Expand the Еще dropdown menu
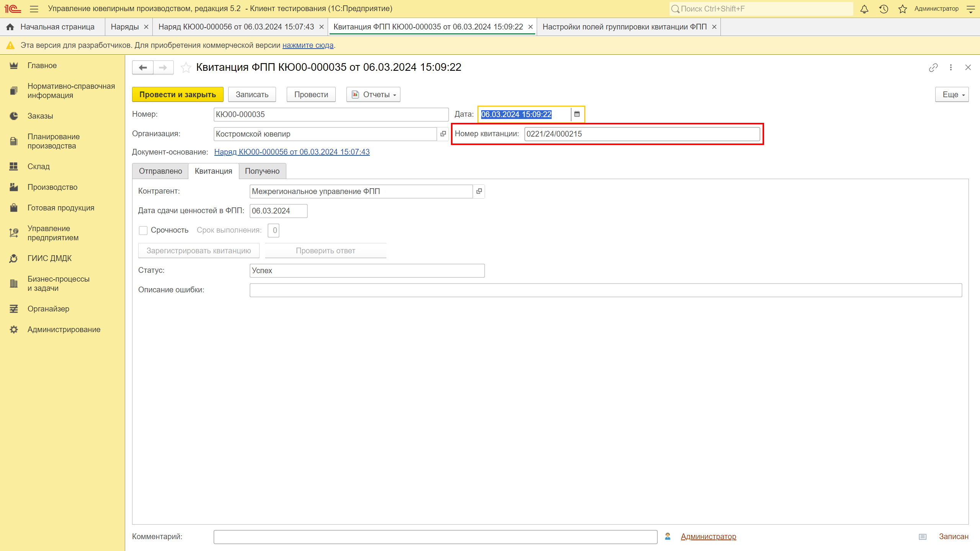 pyautogui.click(x=952, y=95)
